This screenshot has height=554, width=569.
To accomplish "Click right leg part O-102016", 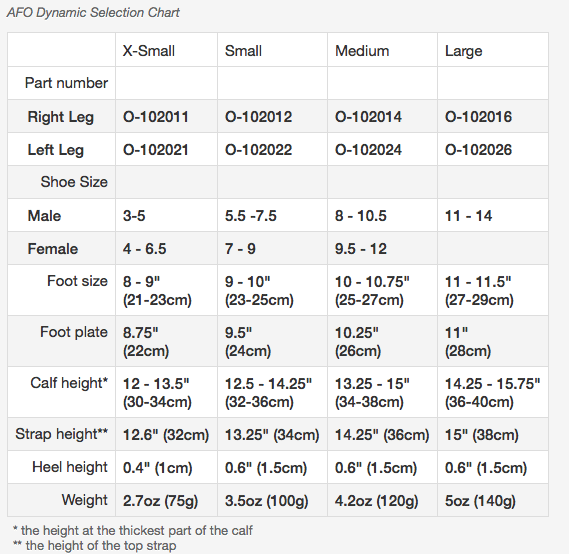I will (478, 117).
